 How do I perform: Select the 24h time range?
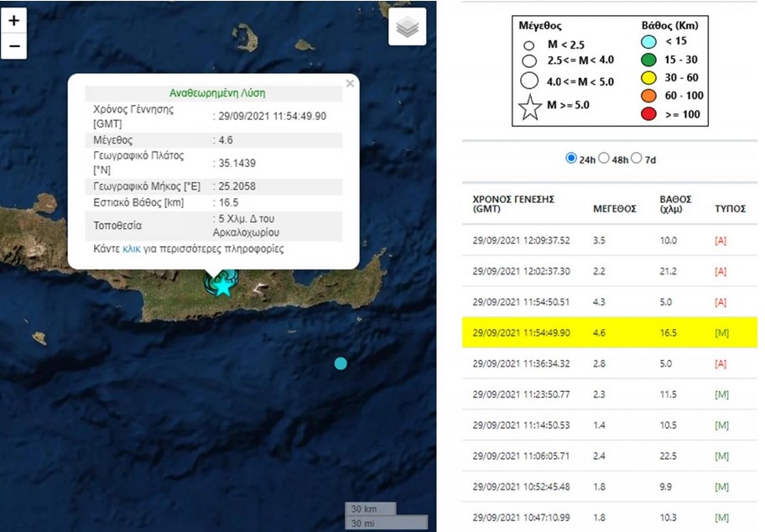(x=571, y=158)
